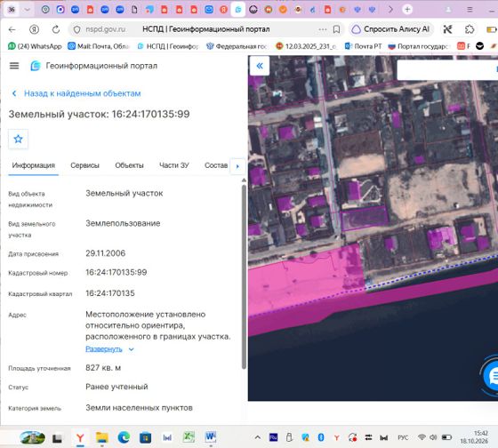Open Microsoft Word from the taskbar

[210, 436]
